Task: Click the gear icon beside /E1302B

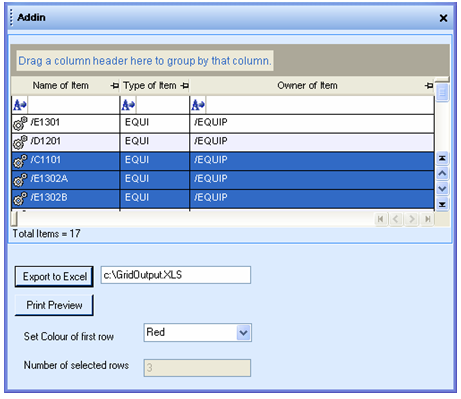Action: pos(20,199)
